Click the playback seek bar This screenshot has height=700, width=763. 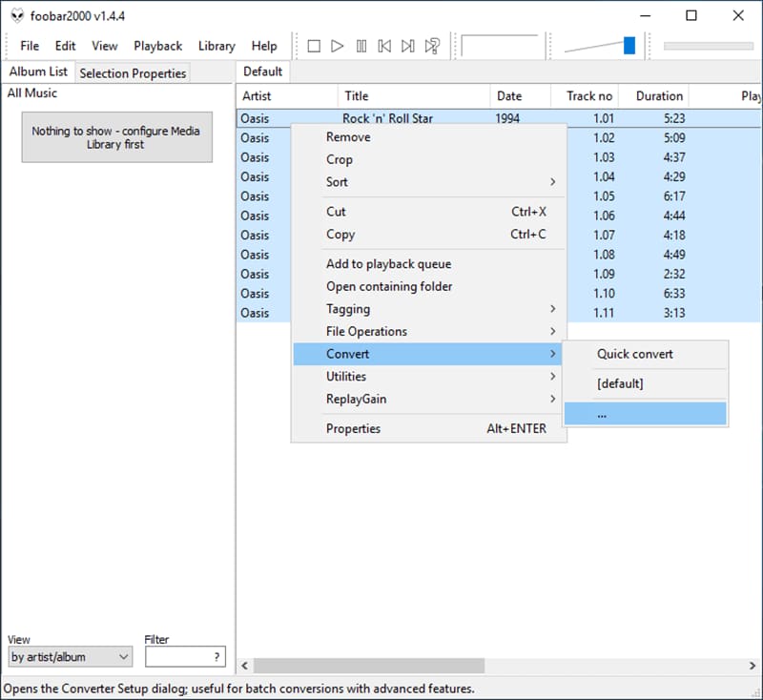pyautogui.click(x=708, y=46)
